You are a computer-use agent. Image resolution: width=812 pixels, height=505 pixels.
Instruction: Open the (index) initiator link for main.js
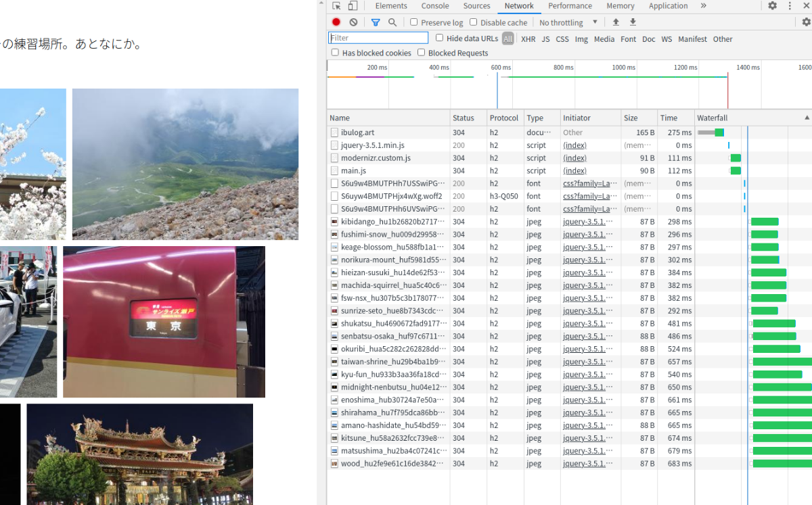coord(574,171)
